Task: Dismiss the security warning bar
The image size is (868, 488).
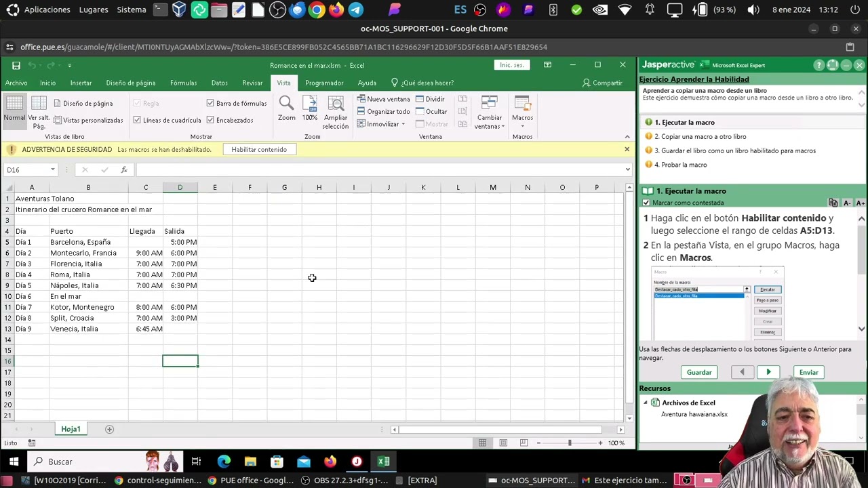Action: pyautogui.click(x=627, y=149)
